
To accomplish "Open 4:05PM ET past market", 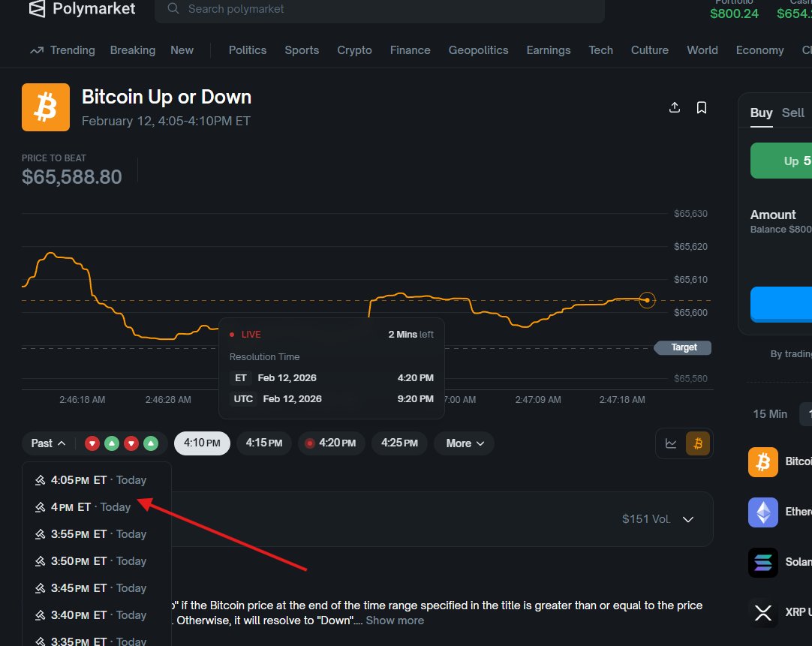I will [96, 480].
